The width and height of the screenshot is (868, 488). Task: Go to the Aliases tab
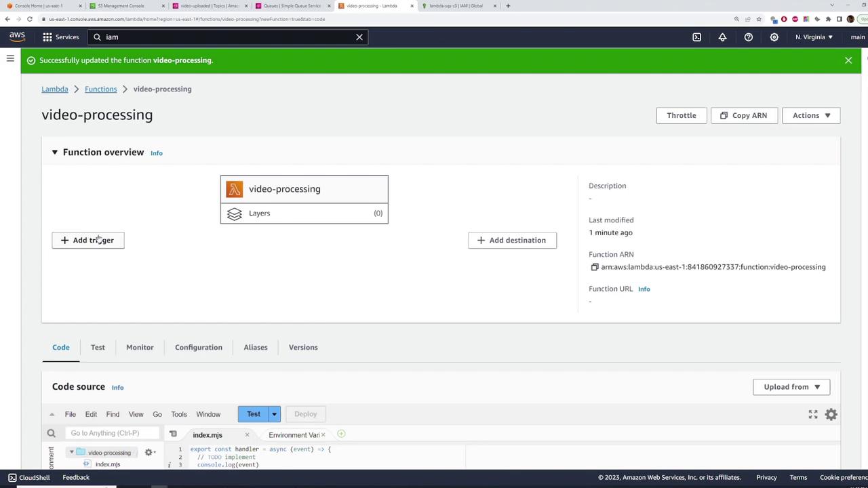coord(256,347)
